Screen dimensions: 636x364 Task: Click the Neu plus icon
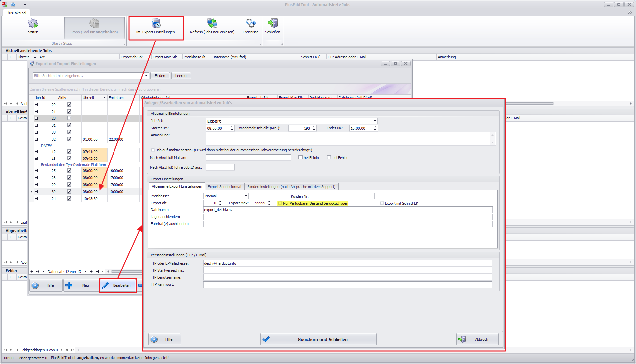point(69,285)
